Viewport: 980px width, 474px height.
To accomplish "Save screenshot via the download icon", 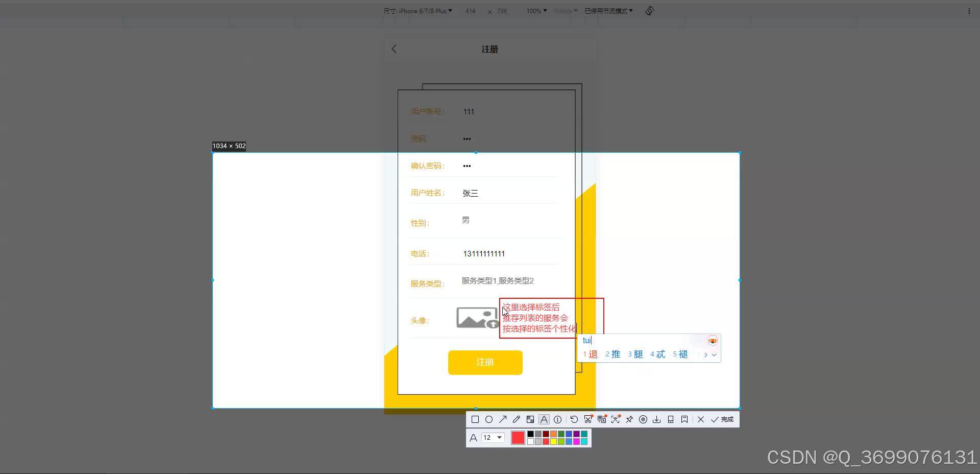I will 656,419.
